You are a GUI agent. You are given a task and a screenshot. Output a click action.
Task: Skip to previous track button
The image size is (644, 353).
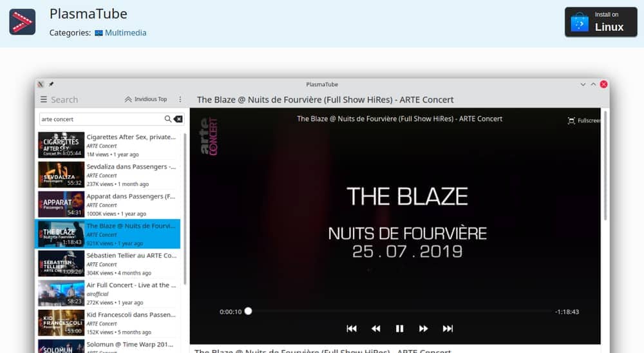(x=352, y=329)
